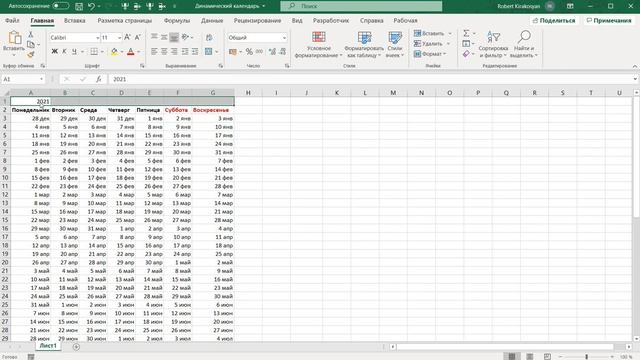Open 'Вставить' cells dropdown in Cells group
The width and height of the screenshot is (640, 360).
point(450,33)
